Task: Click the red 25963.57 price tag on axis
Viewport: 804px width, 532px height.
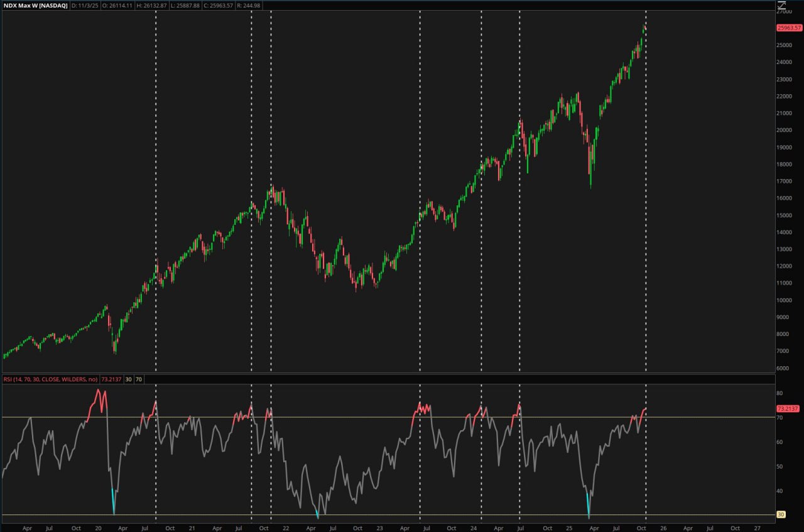Action: (789, 28)
